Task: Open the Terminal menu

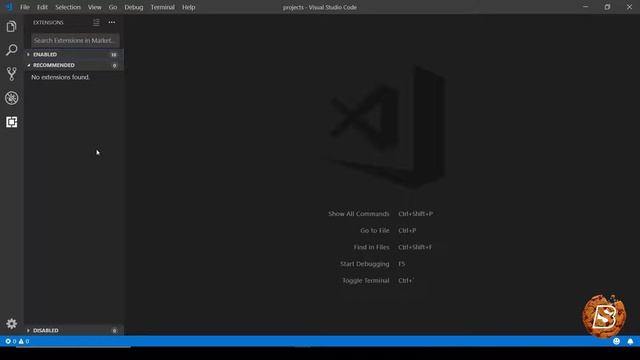Action: pyautogui.click(x=162, y=7)
